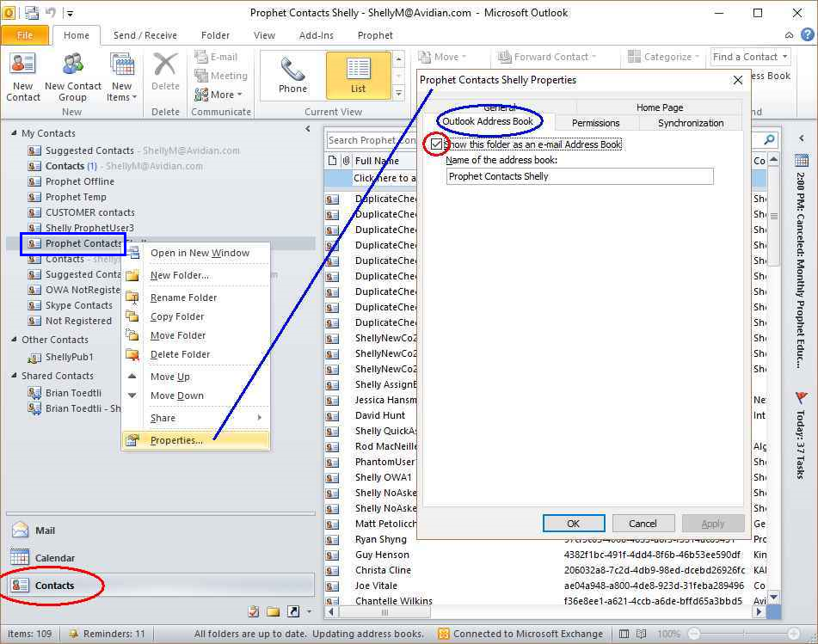Click the Forward Contact ribbon button
This screenshot has width=818, height=644.
(546, 57)
